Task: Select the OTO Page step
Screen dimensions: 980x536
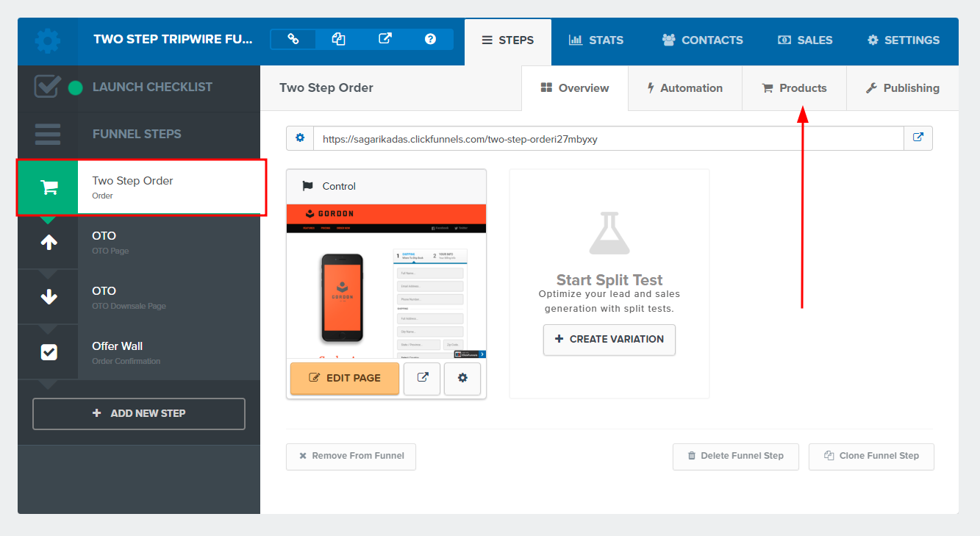Action: pos(139,243)
